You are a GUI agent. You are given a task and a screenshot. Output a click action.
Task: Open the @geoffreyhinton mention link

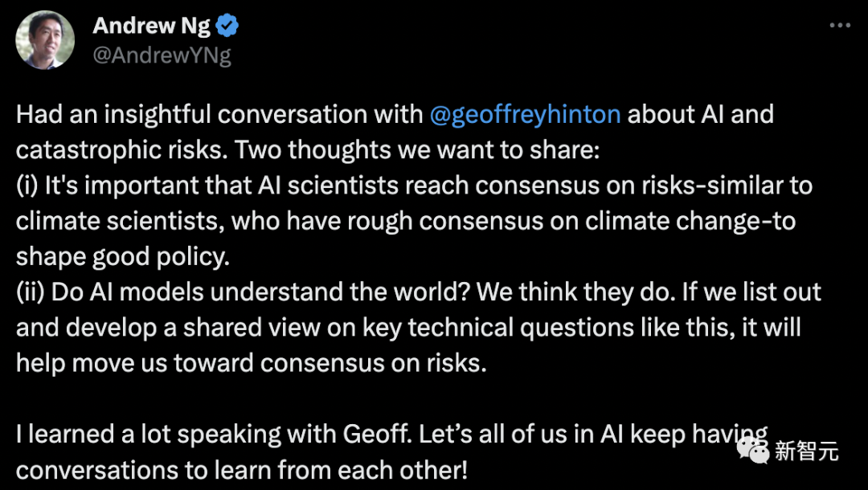point(525,114)
